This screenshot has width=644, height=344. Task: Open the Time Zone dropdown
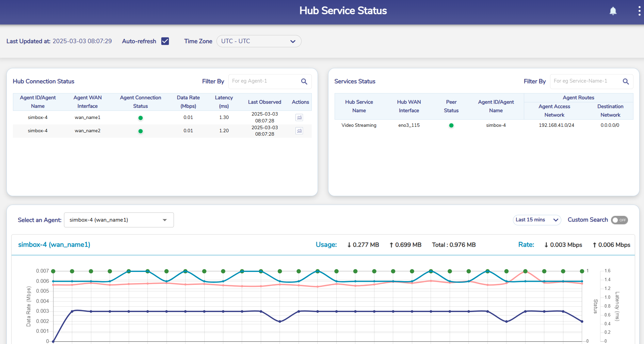pyautogui.click(x=259, y=41)
